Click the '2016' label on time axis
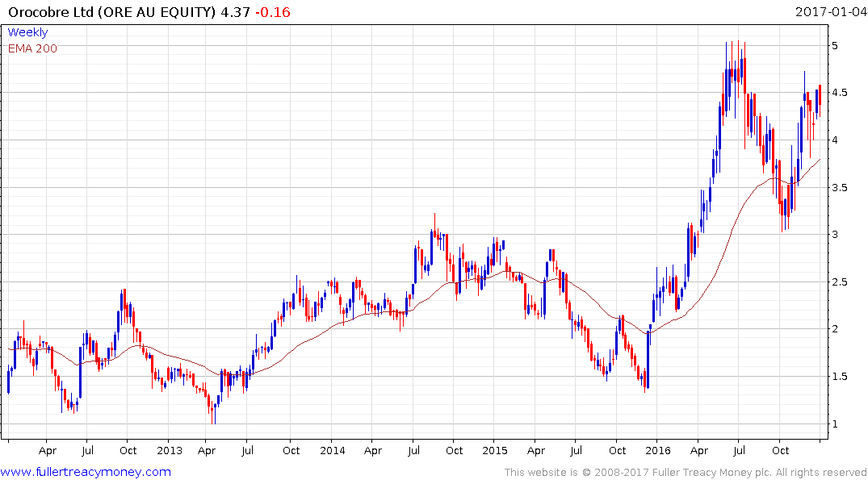The width and height of the screenshot is (868, 484). coord(657,450)
